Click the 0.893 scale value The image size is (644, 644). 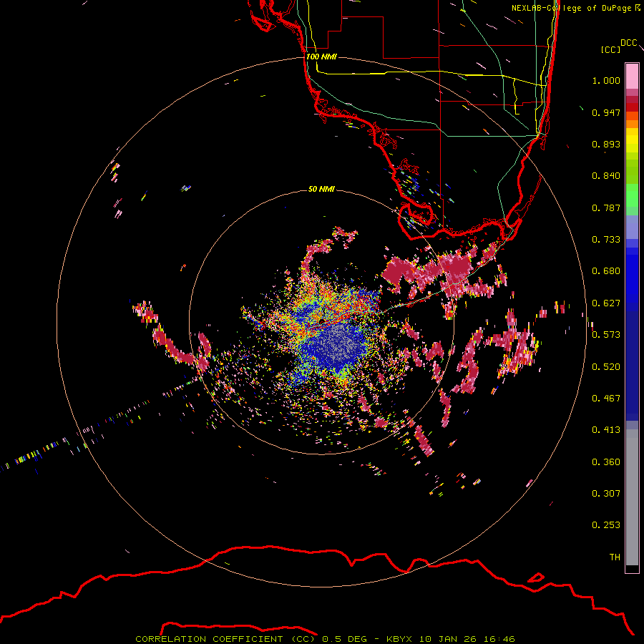pyautogui.click(x=606, y=144)
